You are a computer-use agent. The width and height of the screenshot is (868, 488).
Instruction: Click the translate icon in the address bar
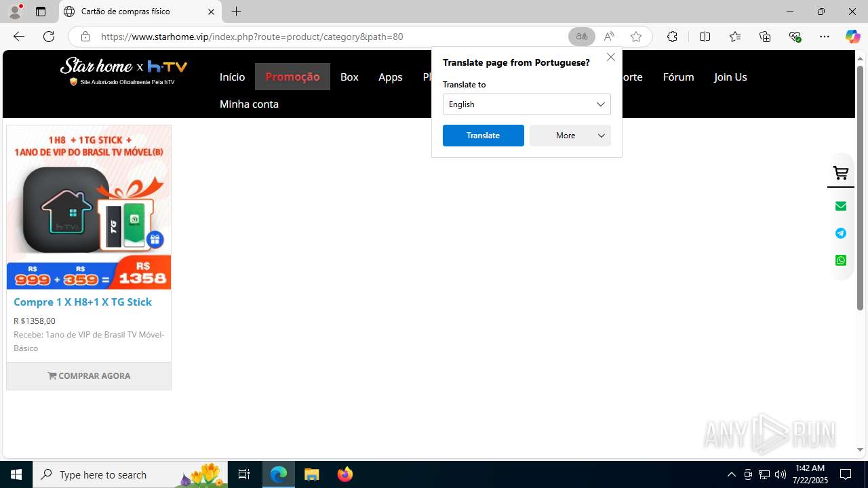click(x=581, y=37)
